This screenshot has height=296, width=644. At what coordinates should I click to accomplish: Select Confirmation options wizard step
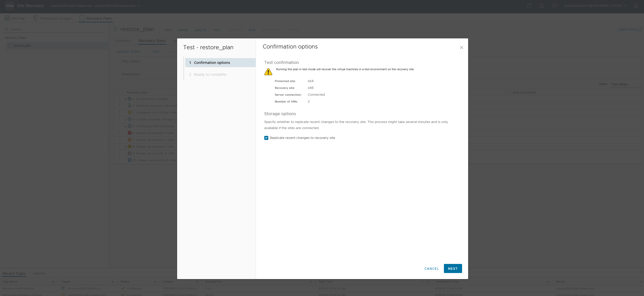tap(220, 63)
